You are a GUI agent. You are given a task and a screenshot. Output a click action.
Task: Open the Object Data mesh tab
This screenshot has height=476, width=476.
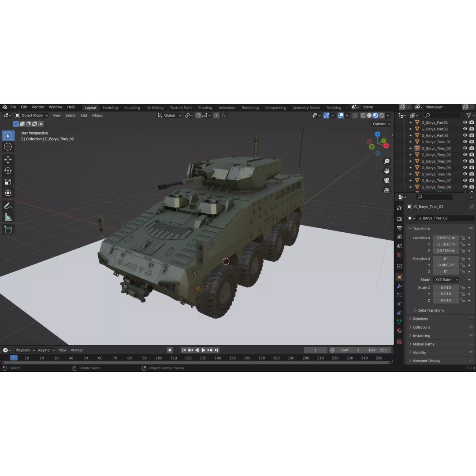pyautogui.click(x=399, y=322)
